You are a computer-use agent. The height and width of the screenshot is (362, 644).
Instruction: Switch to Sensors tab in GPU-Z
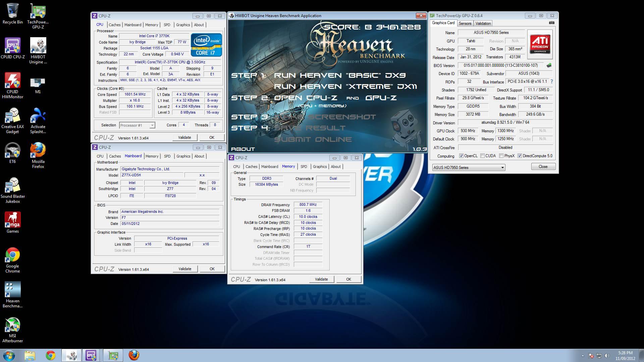pyautogui.click(x=465, y=23)
